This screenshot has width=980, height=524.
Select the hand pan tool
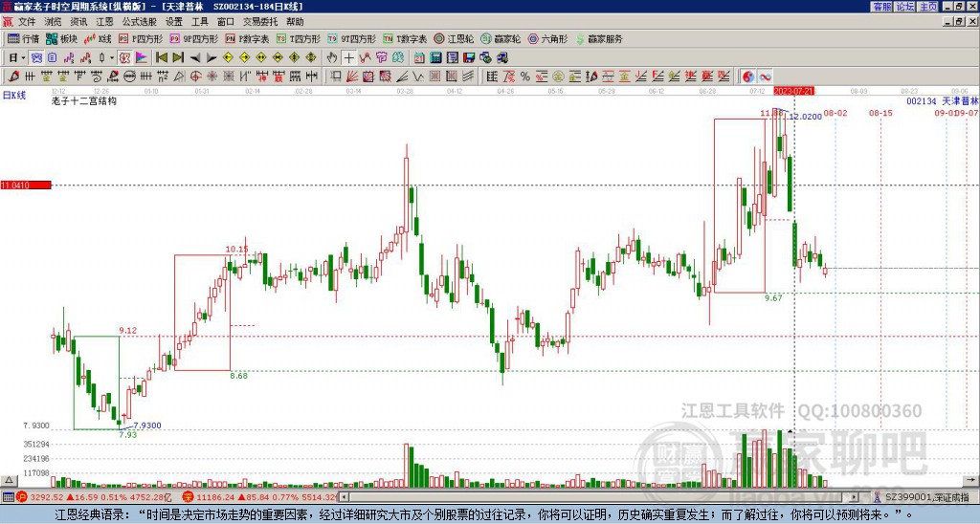click(331, 57)
